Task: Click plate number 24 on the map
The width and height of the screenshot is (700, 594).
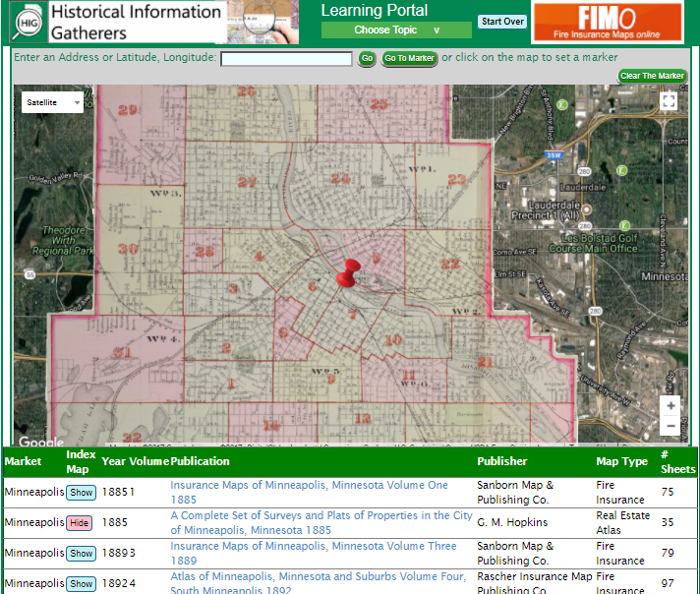Action: pyautogui.click(x=340, y=179)
